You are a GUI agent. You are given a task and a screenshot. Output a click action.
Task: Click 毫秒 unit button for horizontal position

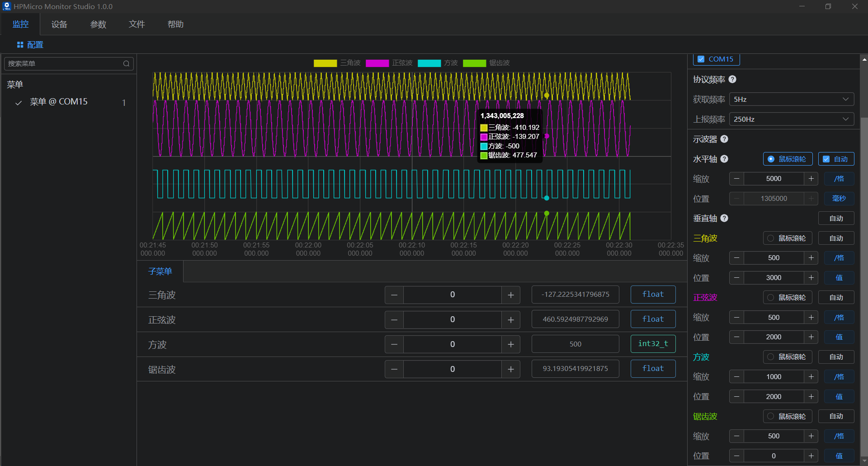[839, 199]
